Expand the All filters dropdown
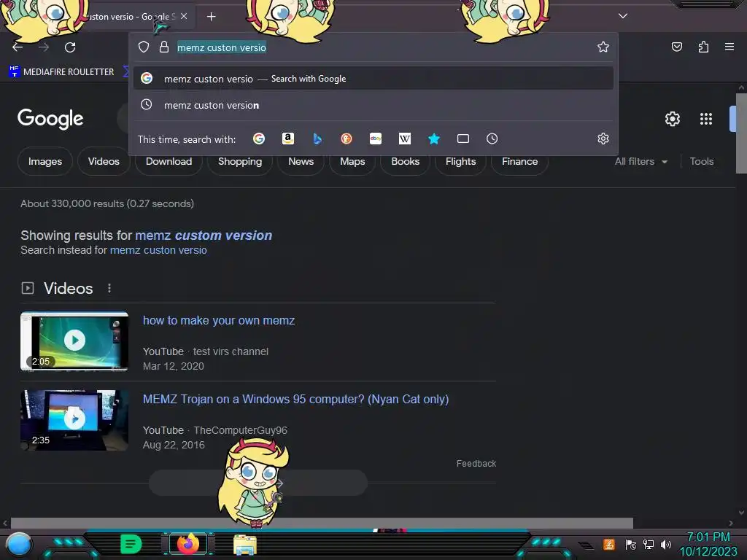 640,161
